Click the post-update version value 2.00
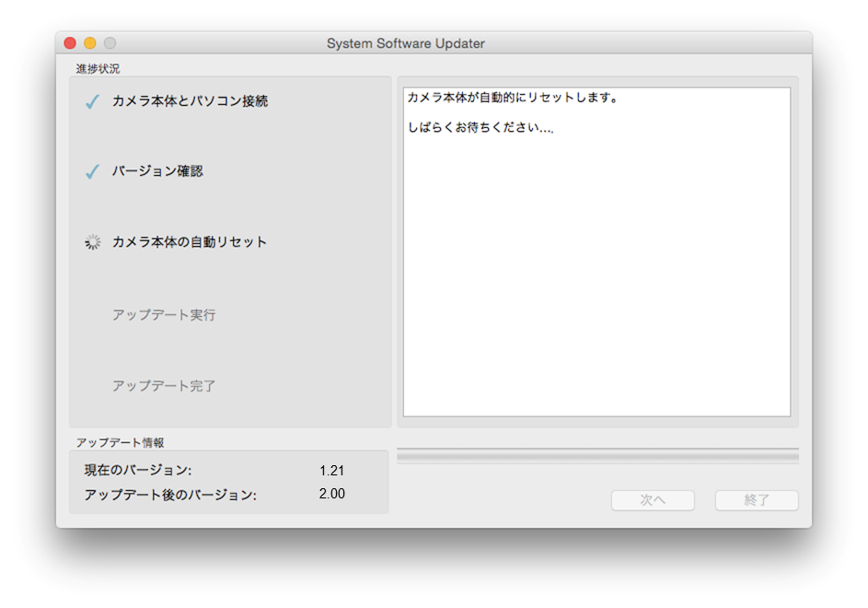This screenshot has width=868, height=608. tap(331, 494)
